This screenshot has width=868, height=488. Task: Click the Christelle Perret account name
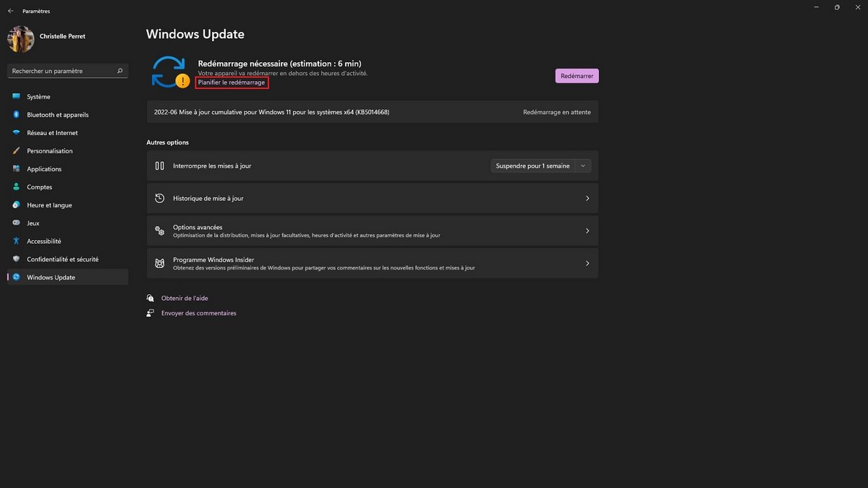pyautogui.click(x=62, y=36)
